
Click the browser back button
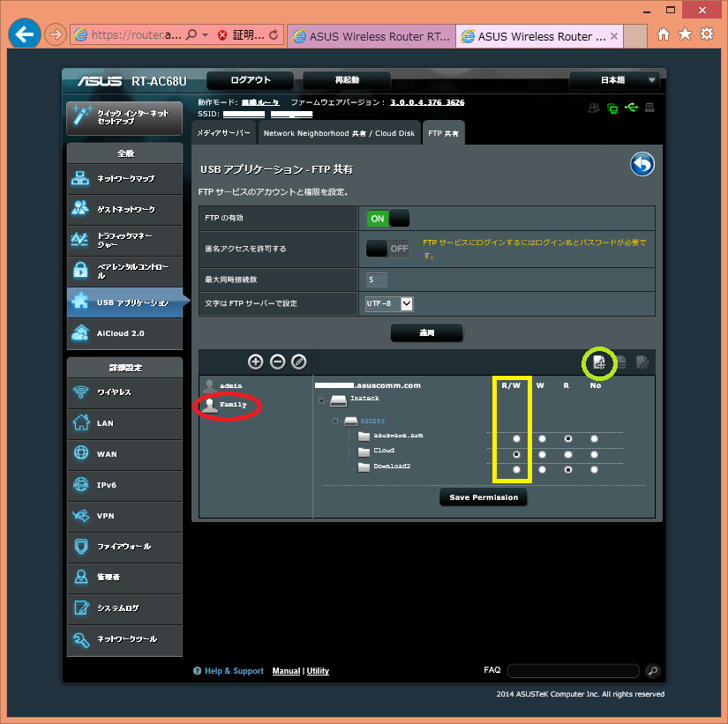tap(24, 34)
